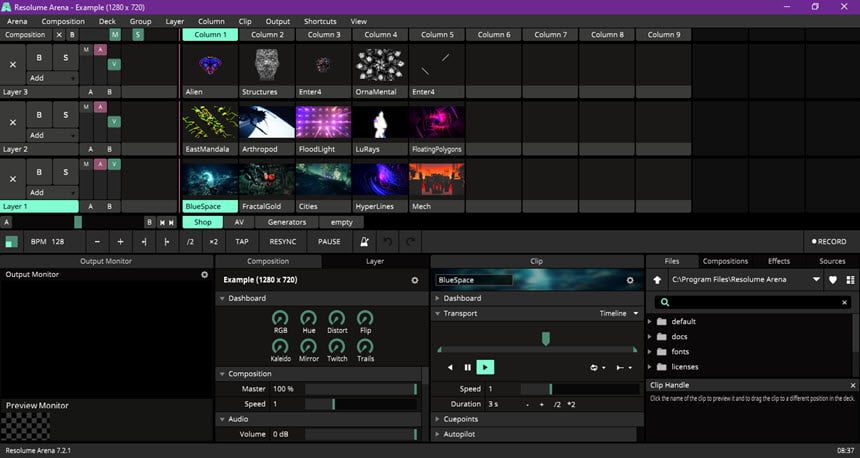Open Layer 3 blend mode Add dropdown

click(x=53, y=78)
